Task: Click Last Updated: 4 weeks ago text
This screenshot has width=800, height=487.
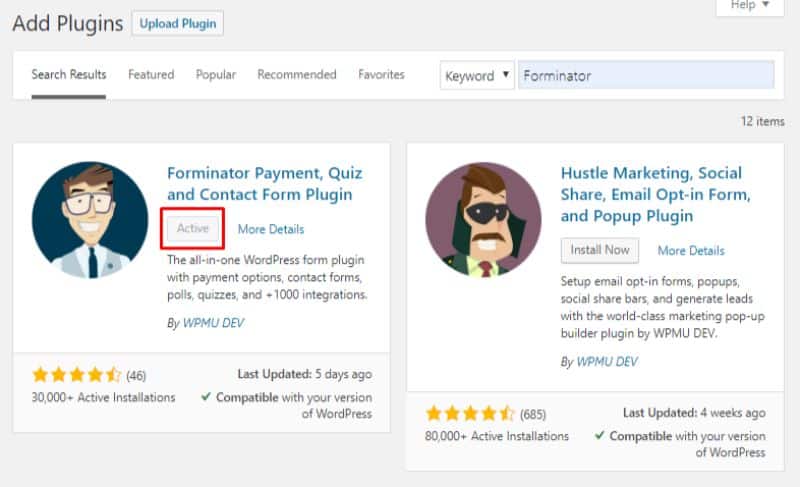Action: tap(694, 413)
